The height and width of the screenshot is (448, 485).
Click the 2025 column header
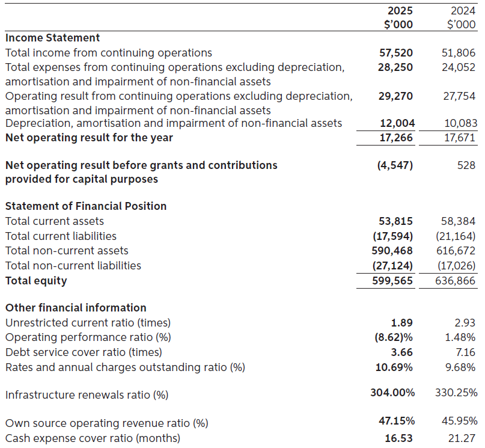click(x=400, y=12)
